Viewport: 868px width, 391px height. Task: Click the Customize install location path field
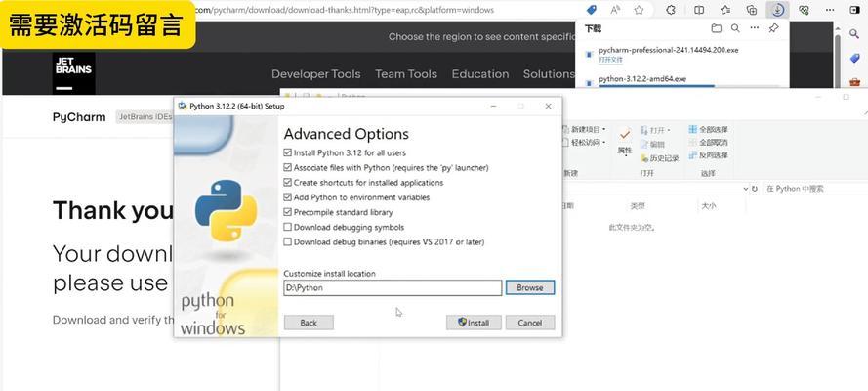[x=393, y=288]
